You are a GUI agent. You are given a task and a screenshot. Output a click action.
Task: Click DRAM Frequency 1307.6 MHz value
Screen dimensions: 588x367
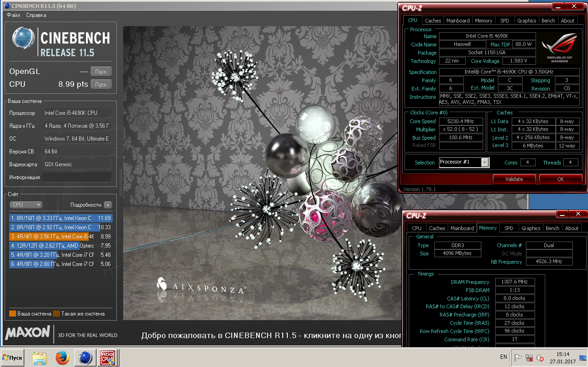[x=515, y=282]
